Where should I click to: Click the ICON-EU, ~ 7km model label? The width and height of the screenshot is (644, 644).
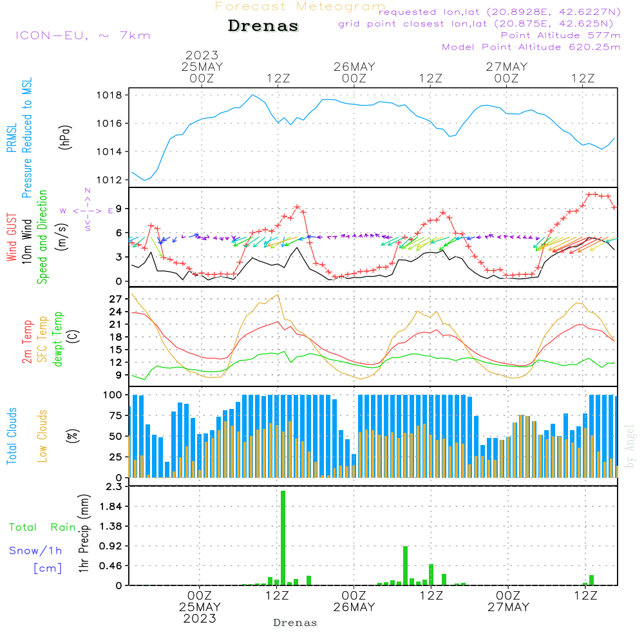coord(83,35)
